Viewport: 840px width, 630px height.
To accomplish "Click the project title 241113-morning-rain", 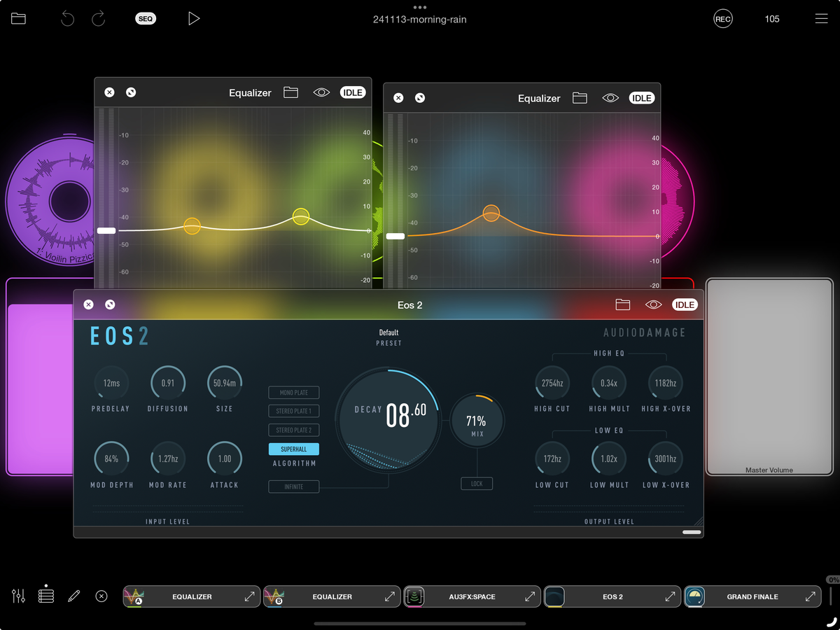I will (420, 20).
